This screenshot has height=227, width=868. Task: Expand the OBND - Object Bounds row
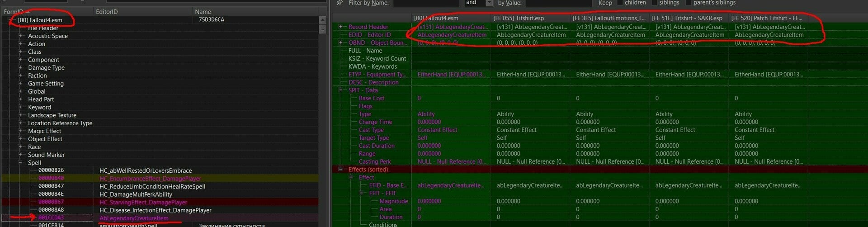click(340, 43)
